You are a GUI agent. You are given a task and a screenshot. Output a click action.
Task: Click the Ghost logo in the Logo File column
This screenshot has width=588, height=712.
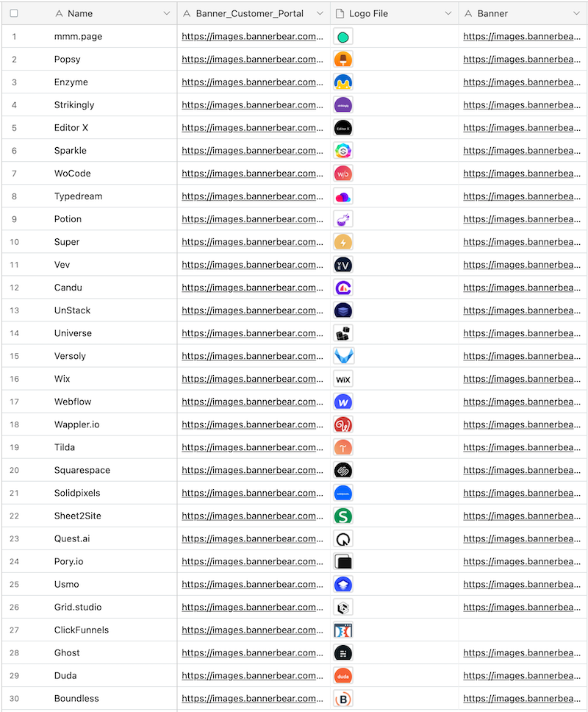point(343,652)
